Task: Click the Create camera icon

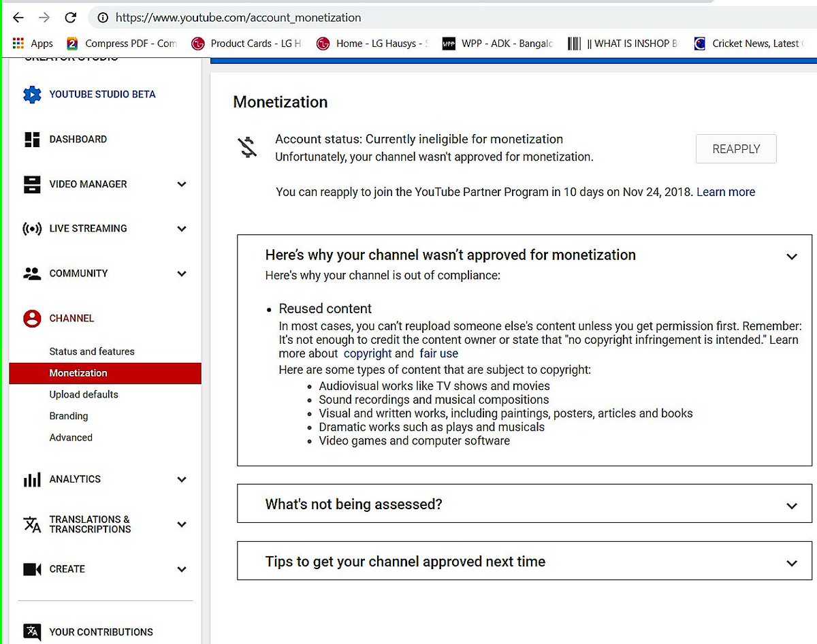Action: (x=32, y=569)
